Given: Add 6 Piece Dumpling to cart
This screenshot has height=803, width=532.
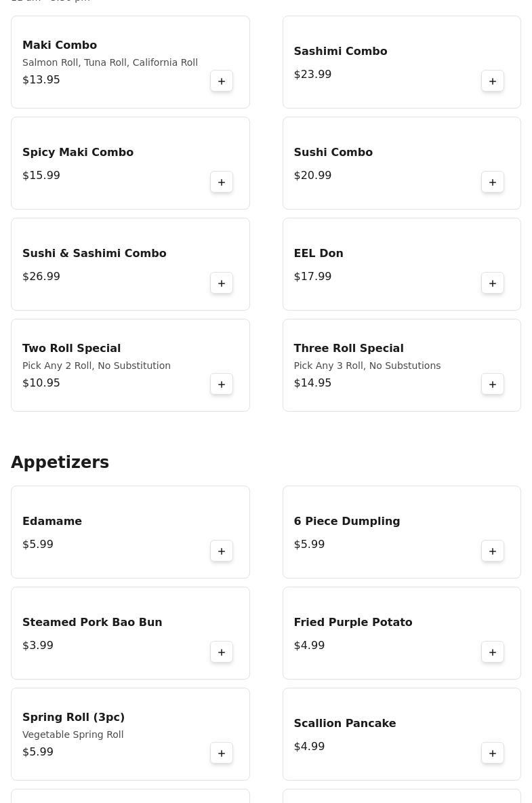Looking at the screenshot, I should 493,551.
